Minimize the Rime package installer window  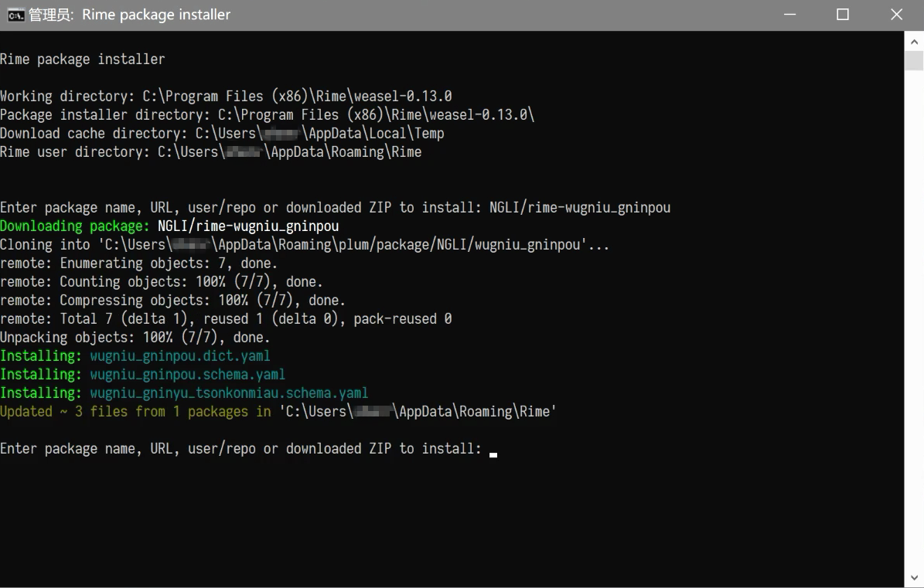click(x=789, y=15)
